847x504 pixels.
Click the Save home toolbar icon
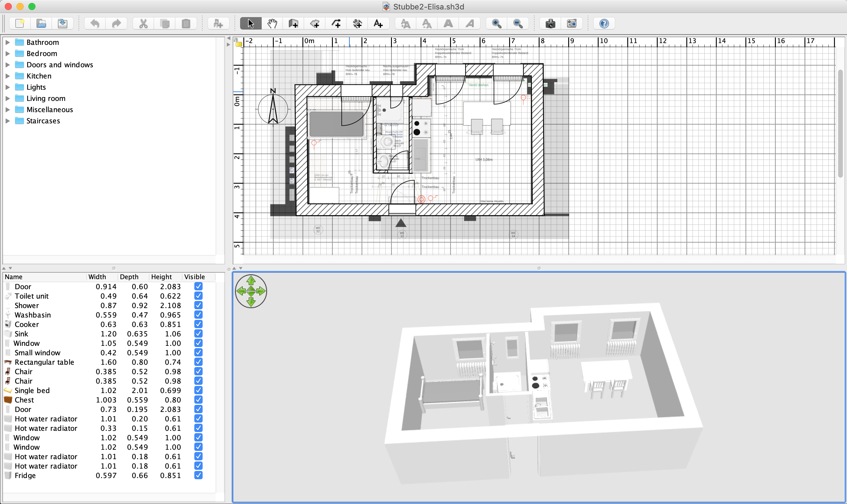[x=63, y=23]
